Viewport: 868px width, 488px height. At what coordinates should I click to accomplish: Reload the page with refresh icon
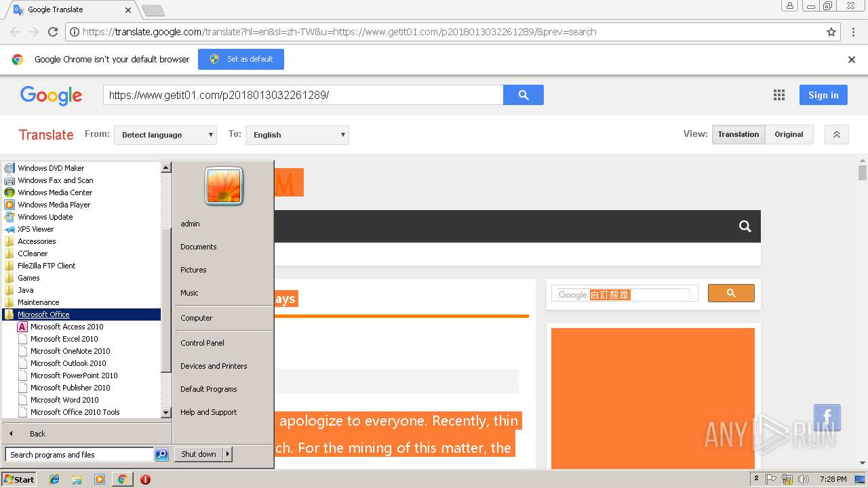(53, 32)
